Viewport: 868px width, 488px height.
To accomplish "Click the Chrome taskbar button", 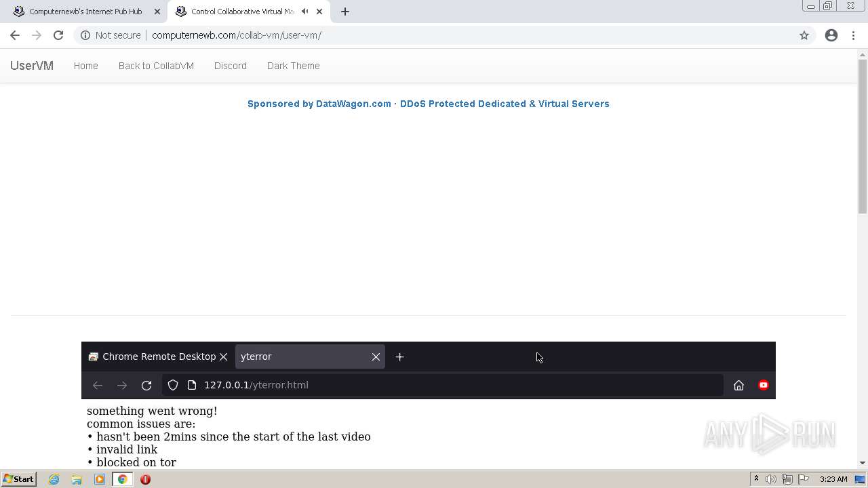I will tap(123, 479).
